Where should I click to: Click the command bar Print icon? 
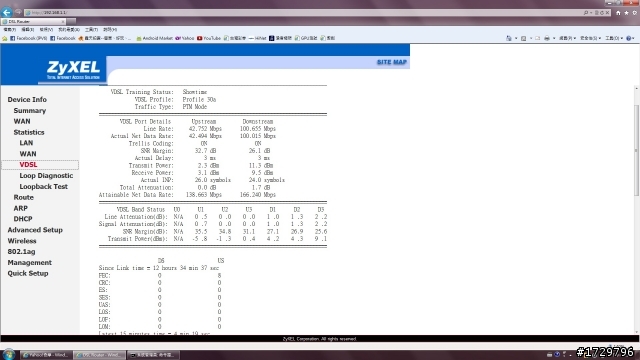(547, 38)
